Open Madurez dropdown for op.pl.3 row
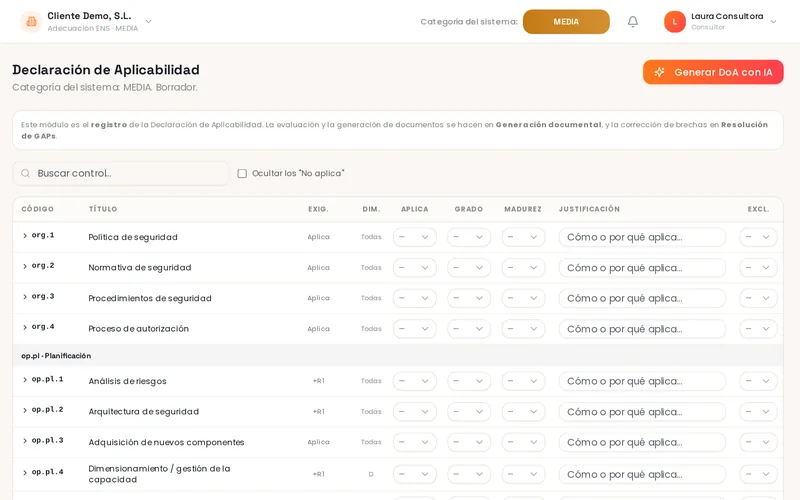 point(523,442)
